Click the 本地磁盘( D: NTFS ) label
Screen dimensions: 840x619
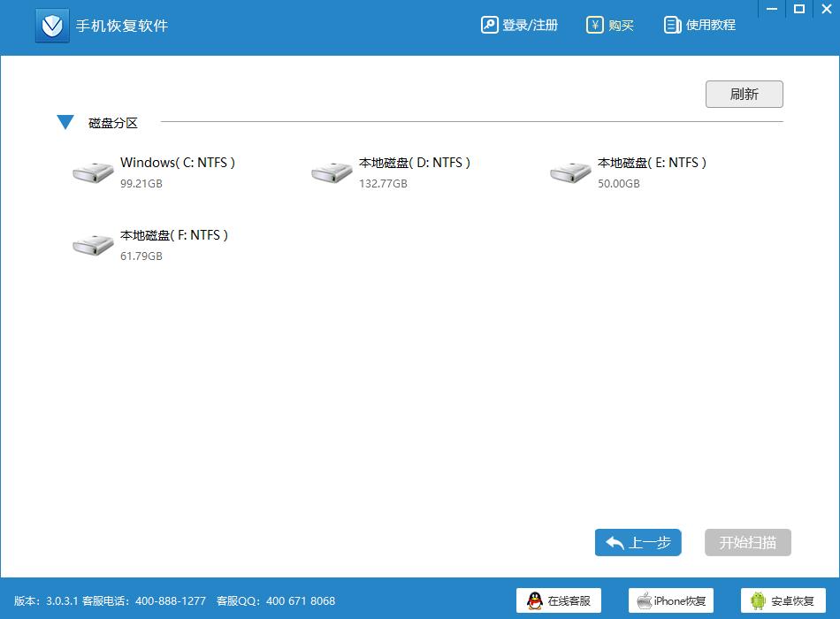(414, 163)
